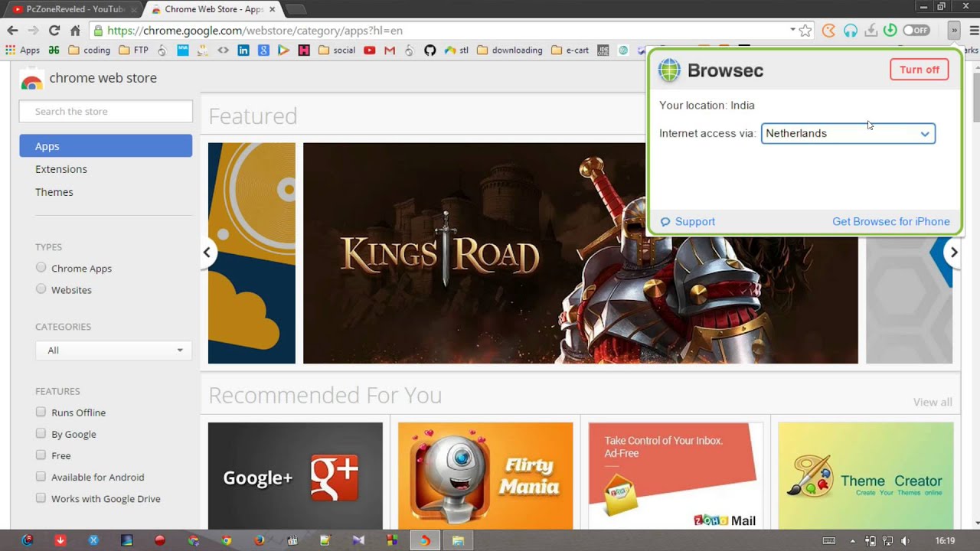Viewport: 980px width, 551px height.
Task: Reload the current page
Action: [54, 31]
